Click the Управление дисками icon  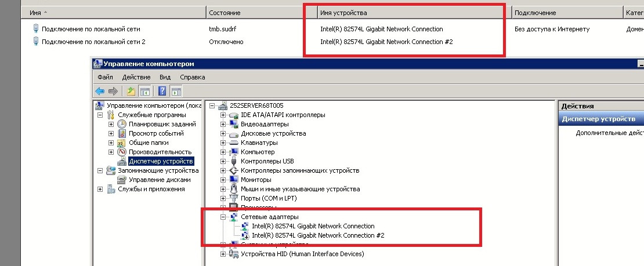tap(122, 180)
